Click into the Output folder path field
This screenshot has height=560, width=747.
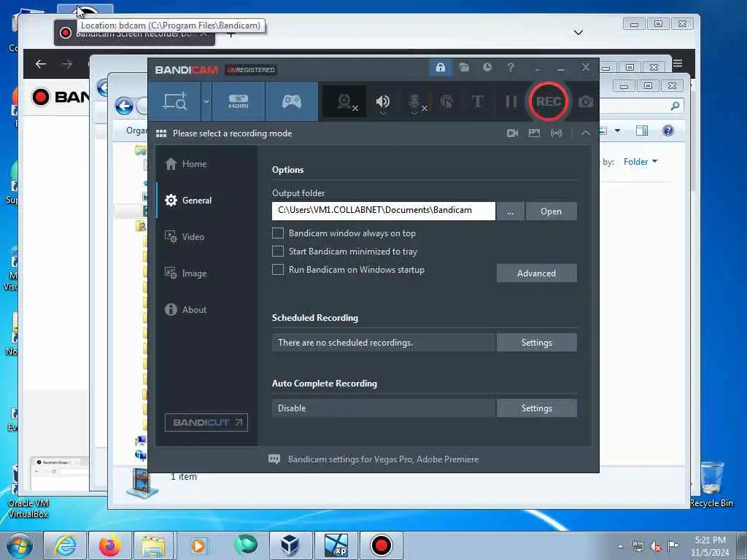(x=384, y=211)
